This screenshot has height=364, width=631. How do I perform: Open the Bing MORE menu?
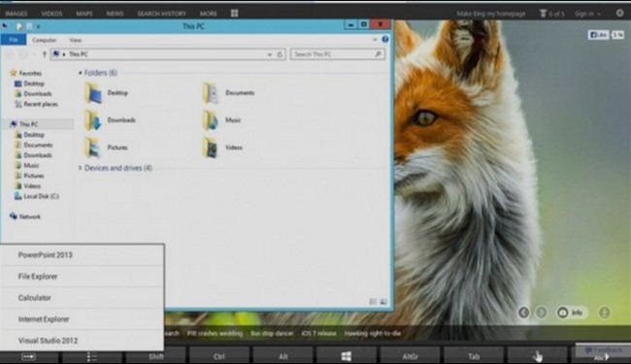tap(208, 14)
